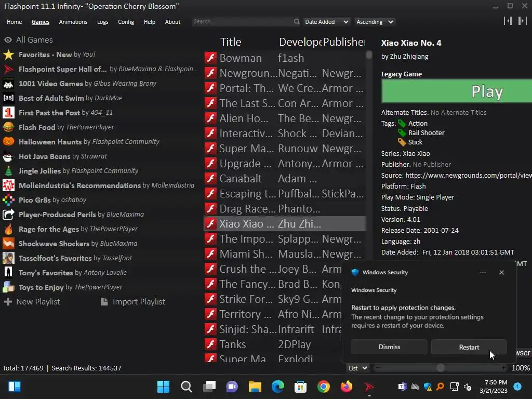
Task: Click the Favorites playlist star icon
Action: pyautogui.click(x=8, y=55)
